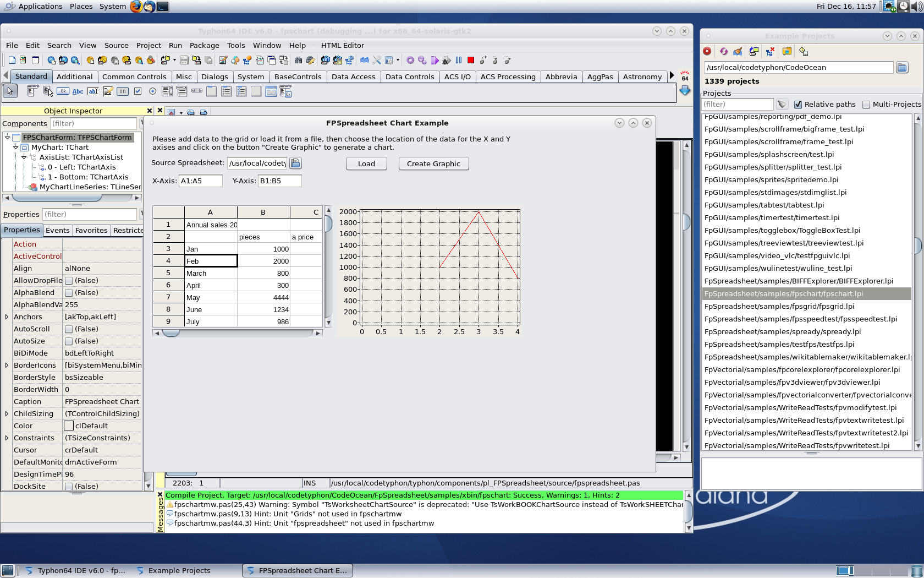Toggle AutoSize property checkbox

point(69,341)
